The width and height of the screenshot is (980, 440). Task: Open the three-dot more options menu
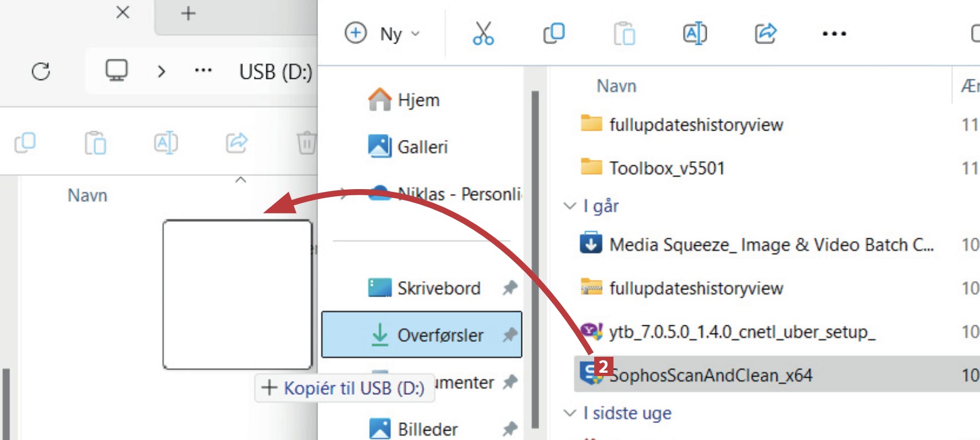(834, 34)
